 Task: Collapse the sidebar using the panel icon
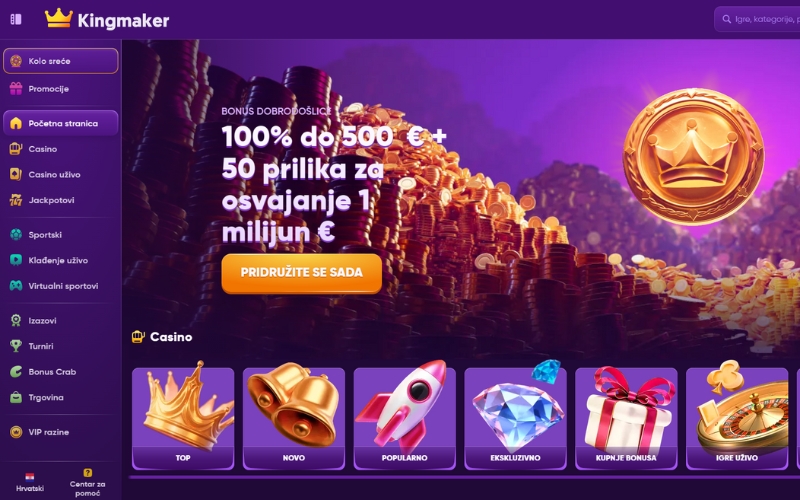tap(16, 19)
